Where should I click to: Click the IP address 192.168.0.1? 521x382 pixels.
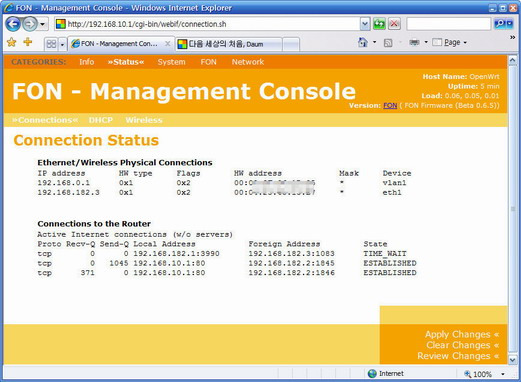point(63,183)
